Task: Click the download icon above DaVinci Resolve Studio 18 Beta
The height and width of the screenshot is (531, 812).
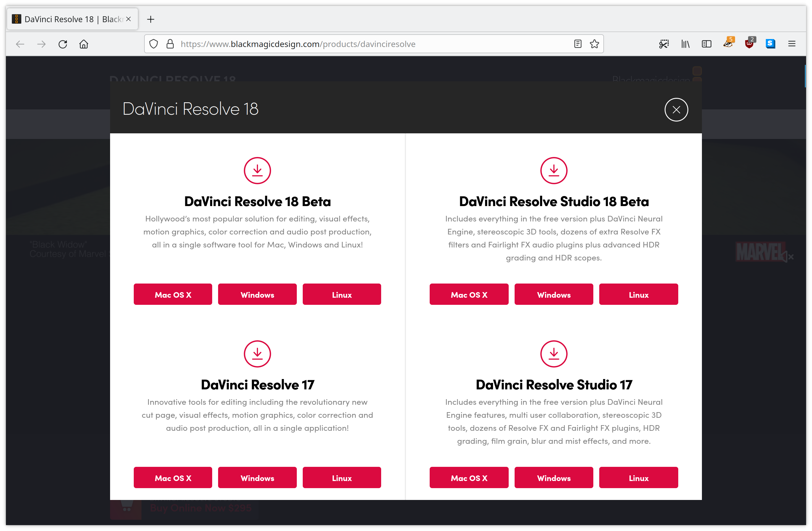Action: [x=554, y=170]
